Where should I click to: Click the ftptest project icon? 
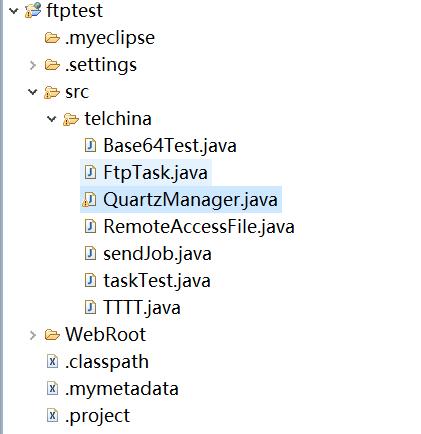click(33, 10)
